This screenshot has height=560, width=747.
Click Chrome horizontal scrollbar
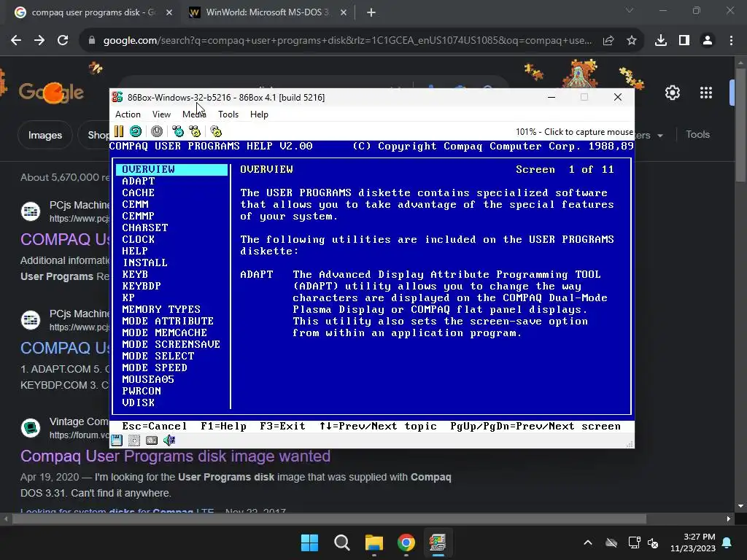(329, 518)
